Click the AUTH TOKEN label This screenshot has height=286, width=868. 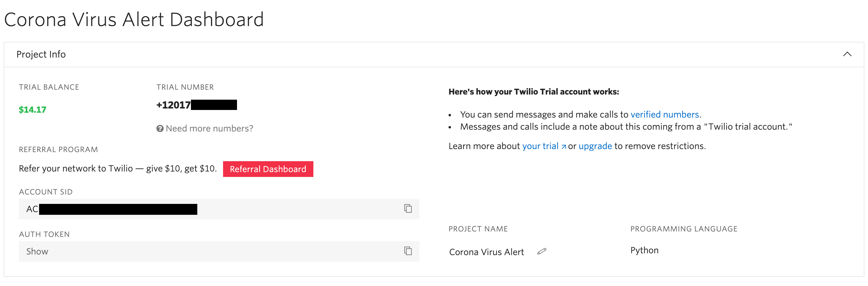point(44,234)
